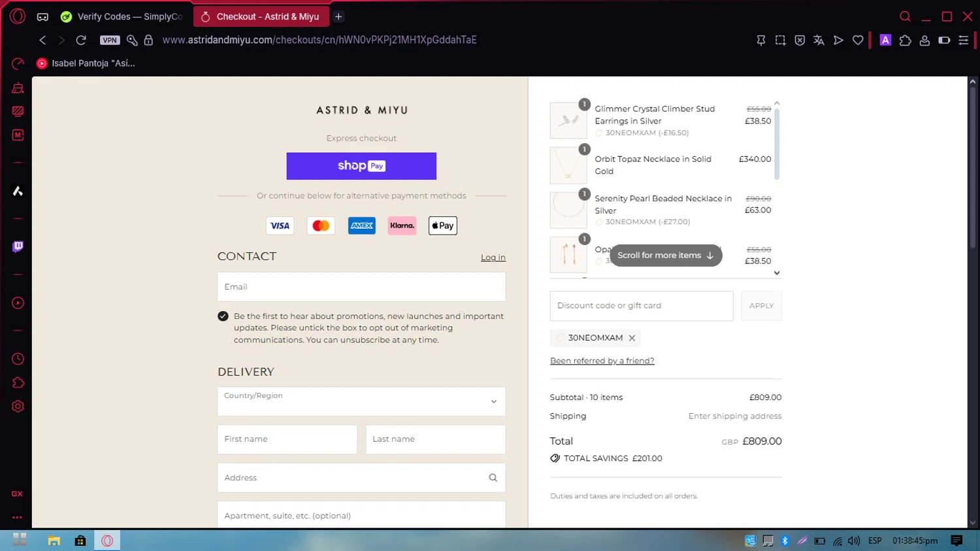The height and width of the screenshot is (551, 980).
Task: Open the account profile icon
Action: coord(924,41)
